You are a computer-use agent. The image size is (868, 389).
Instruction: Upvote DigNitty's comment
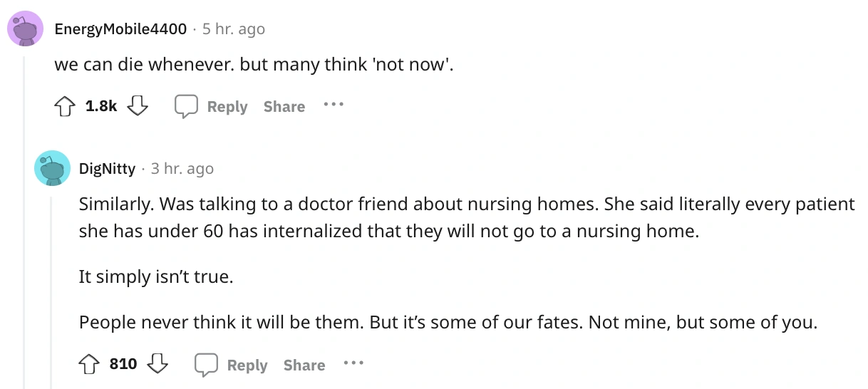pos(90,365)
